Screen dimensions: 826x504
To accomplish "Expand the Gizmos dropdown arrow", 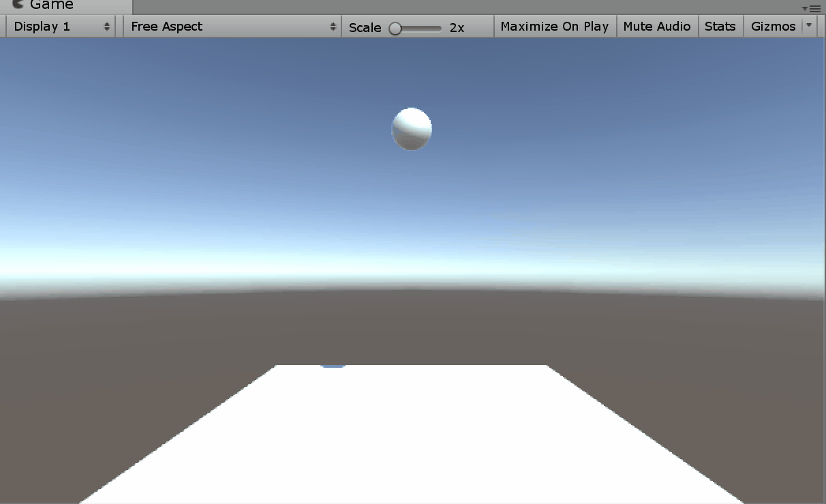I will click(809, 26).
